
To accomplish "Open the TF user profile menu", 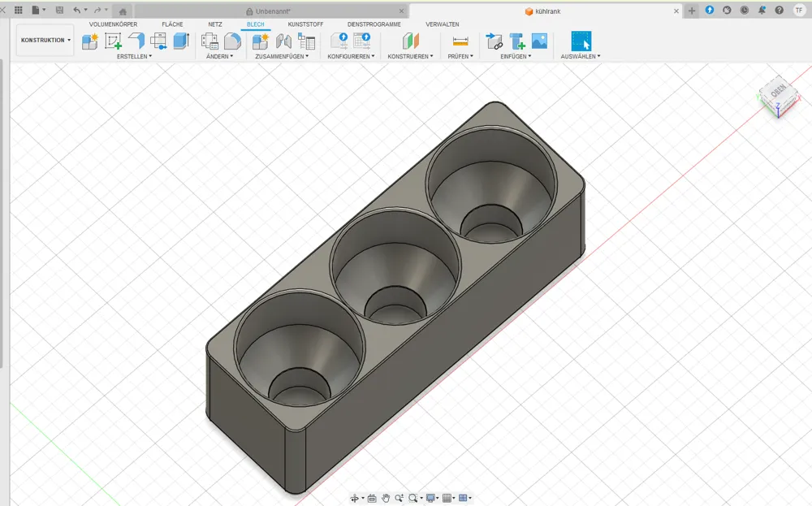I will click(799, 10).
